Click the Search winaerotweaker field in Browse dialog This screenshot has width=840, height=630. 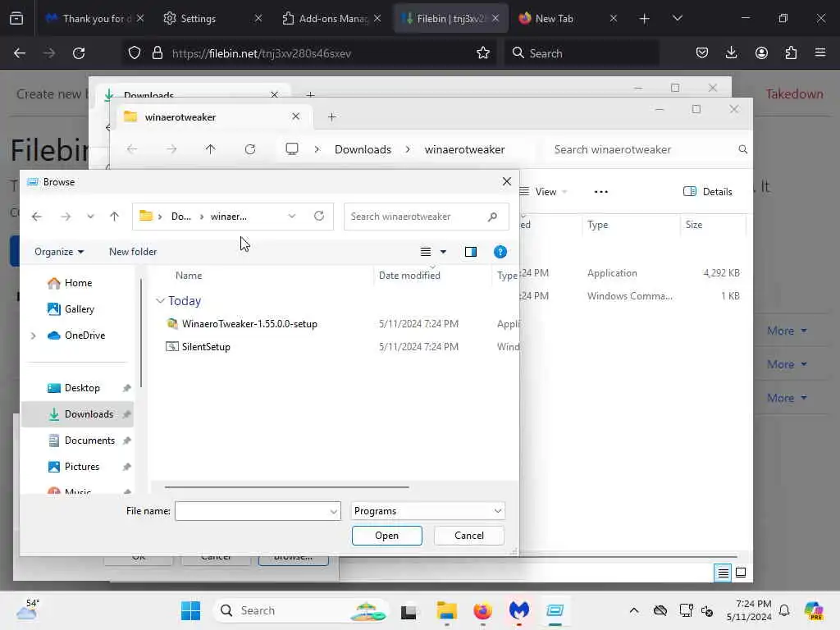426,217
